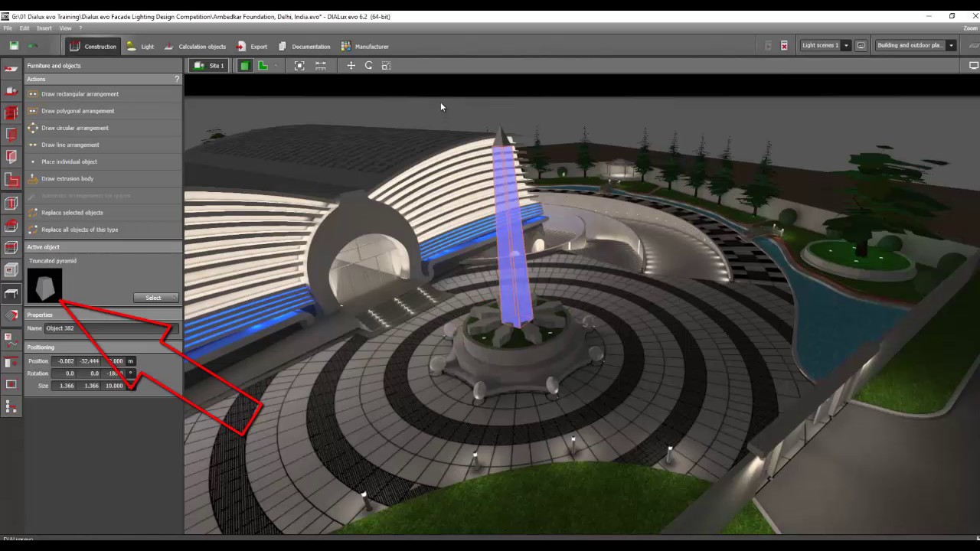Click the Truncated pyramid thumbnail
The image size is (980, 551).
44,285
